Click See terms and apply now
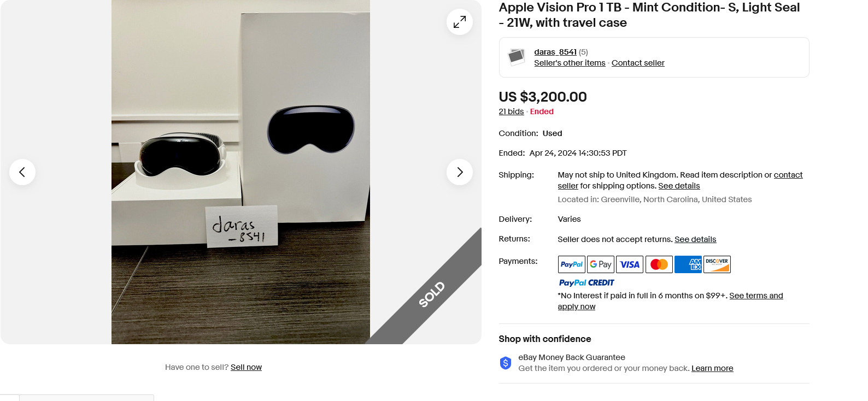868x401 pixels. (x=756, y=296)
